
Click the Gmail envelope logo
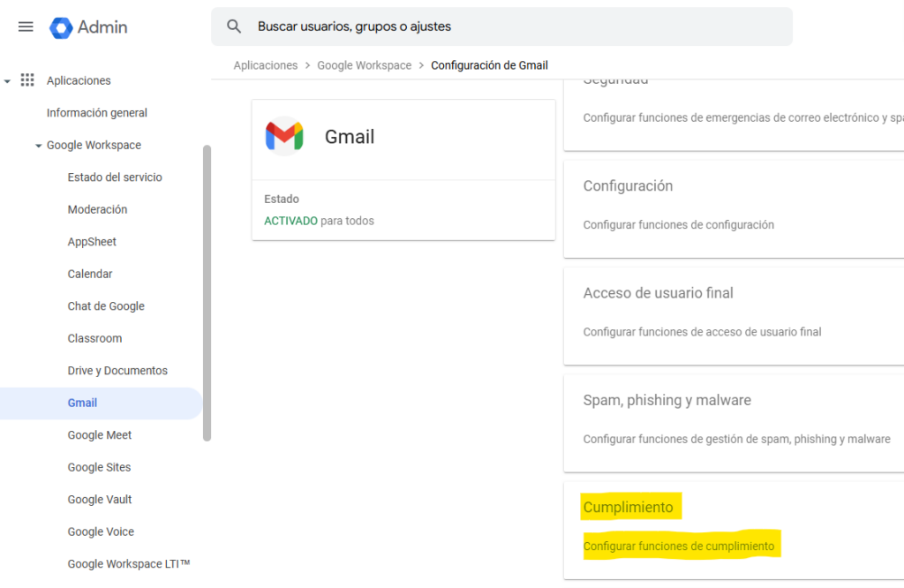click(284, 137)
